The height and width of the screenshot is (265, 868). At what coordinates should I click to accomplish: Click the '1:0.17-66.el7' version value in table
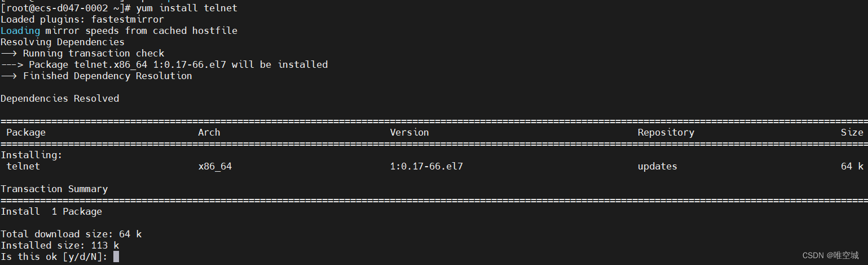point(426,166)
